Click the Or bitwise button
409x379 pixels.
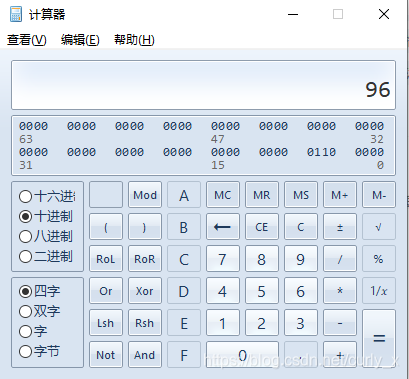click(106, 291)
